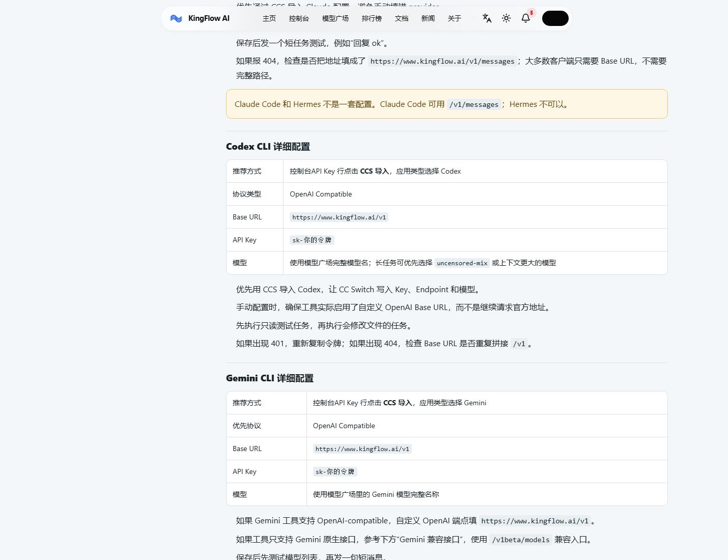Click the Gemini CLI 详细配置 heading
728x560 pixels.
(270, 378)
